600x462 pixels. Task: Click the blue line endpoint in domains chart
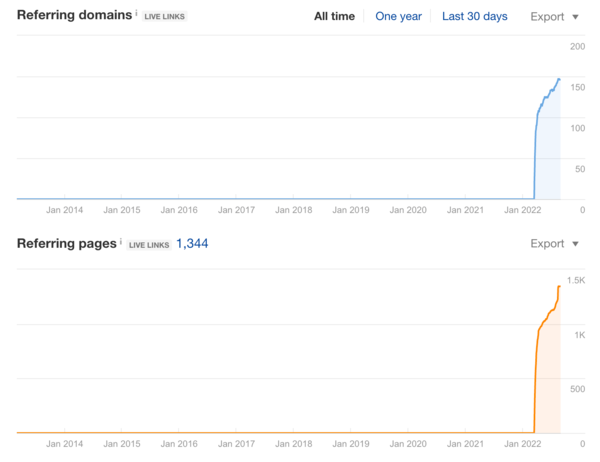[559, 79]
